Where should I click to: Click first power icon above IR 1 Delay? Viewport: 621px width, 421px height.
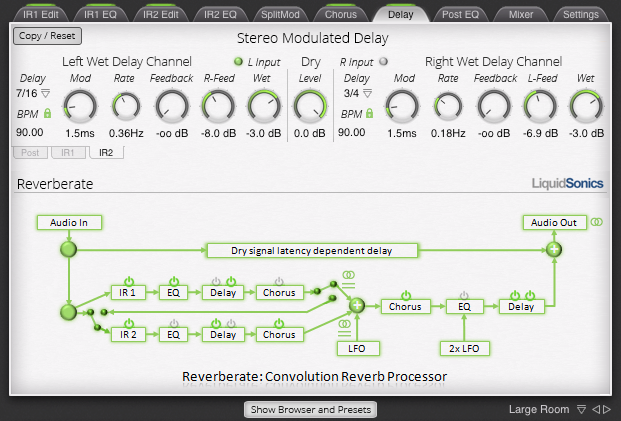pyautogui.click(x=216, y=281)
